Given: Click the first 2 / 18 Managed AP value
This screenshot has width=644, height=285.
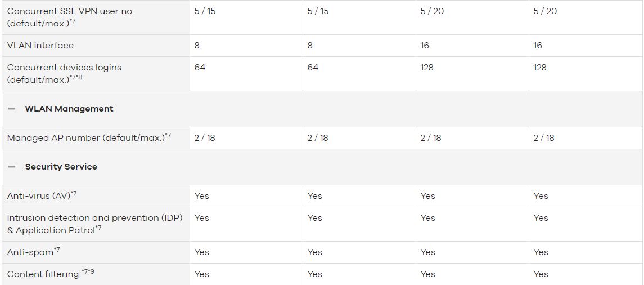Looking at the screenshot, I should tap(205, 138).
